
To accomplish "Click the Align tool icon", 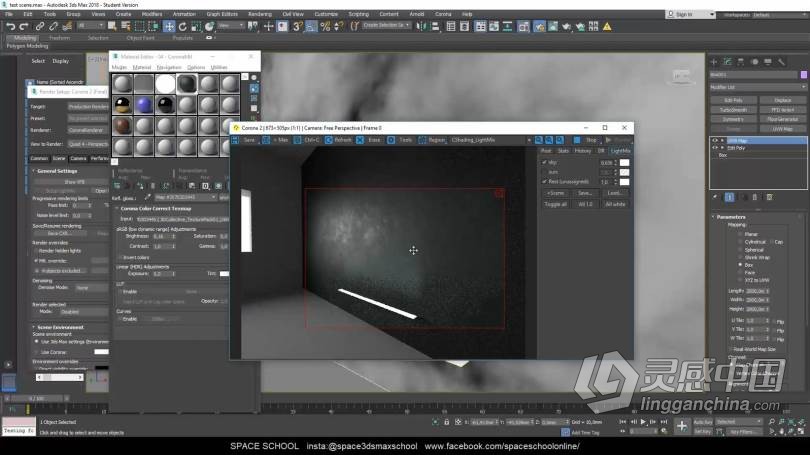I will pos(435,26).
